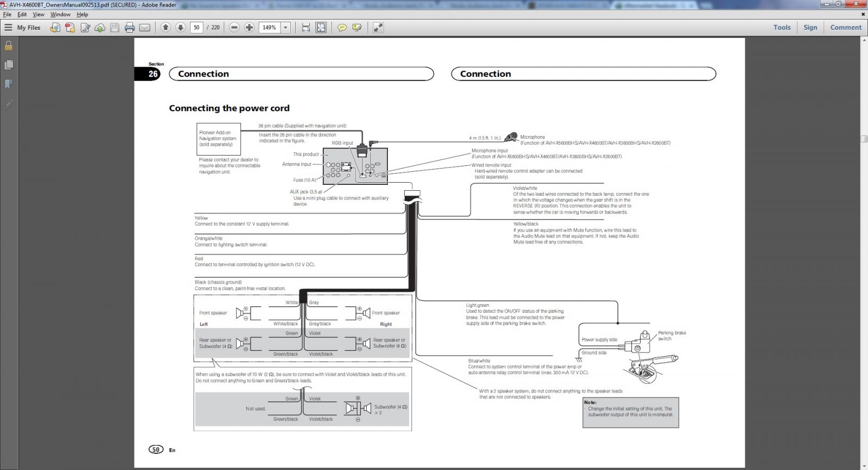Click the zoom percentage field showing 149%
868x470 pixels.
coord(270,27)
